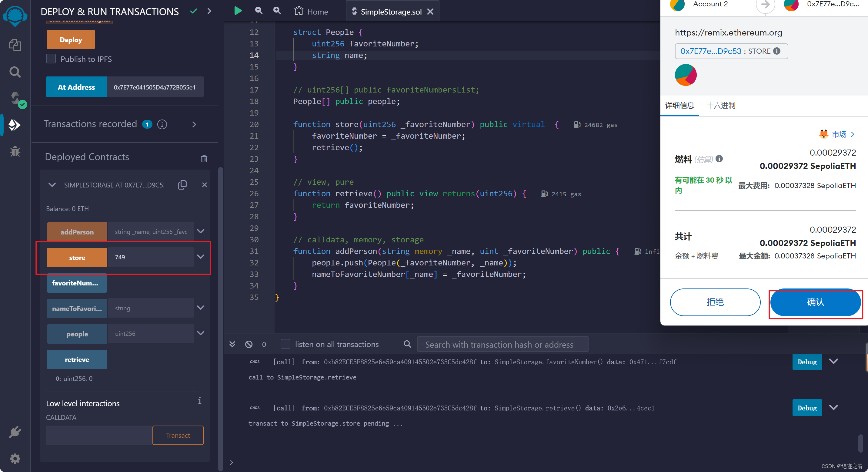Expand the addPerson function dropdown
This screenshot has width=868, height=472.
point(201,231)
